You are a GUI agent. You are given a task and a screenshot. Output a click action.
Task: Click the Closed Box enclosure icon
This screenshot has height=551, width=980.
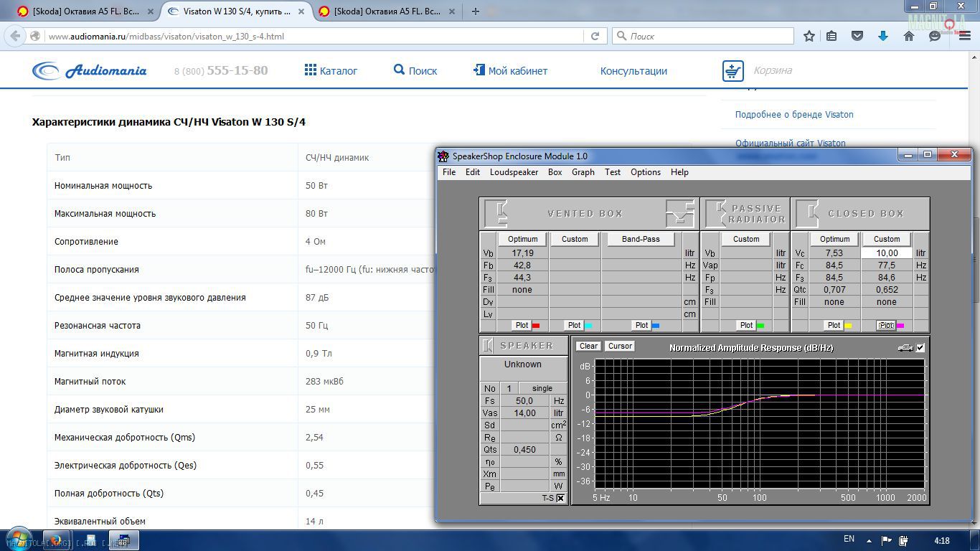808,214
